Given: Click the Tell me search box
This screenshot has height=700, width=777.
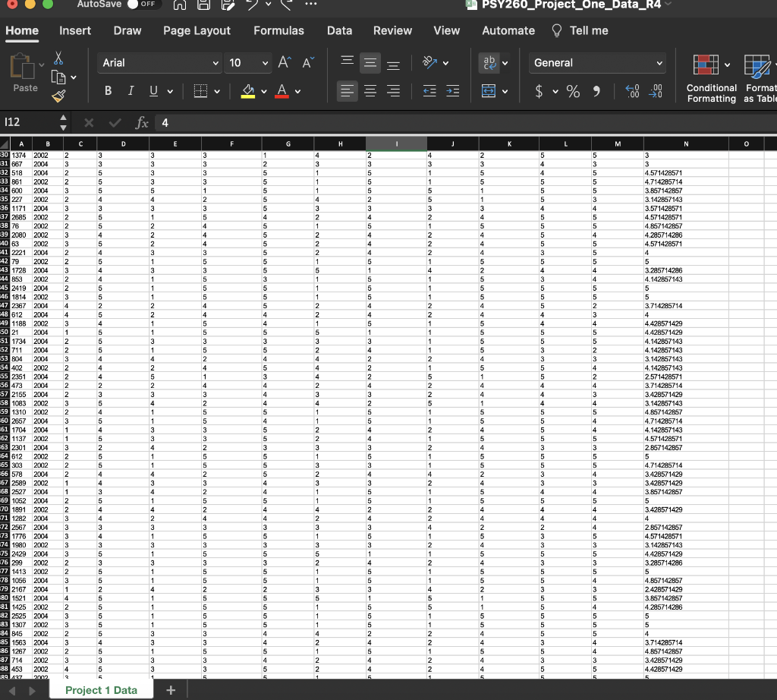Looking at the screenshot, I should pyautogui.click(x=580, y=30).
